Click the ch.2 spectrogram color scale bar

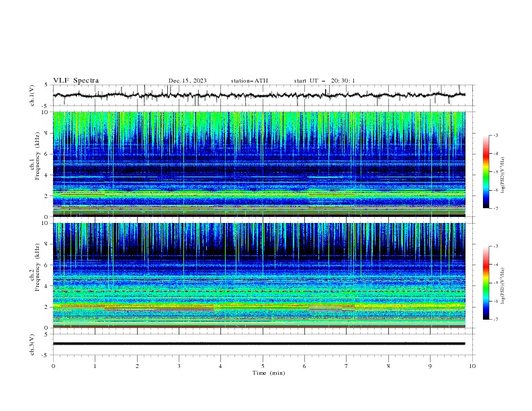(x=486, y=283)
